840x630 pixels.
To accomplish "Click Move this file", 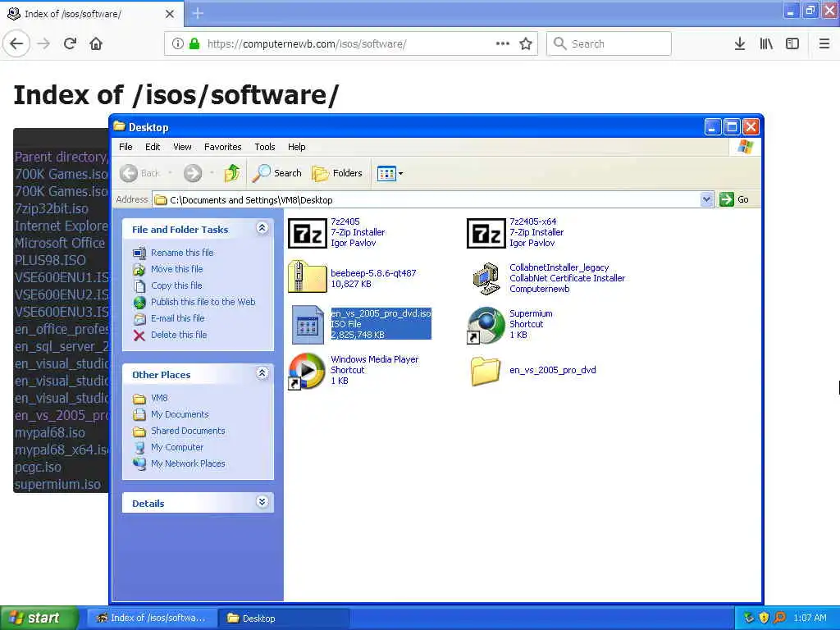I will pyautogui.click(x=177, y=269).
